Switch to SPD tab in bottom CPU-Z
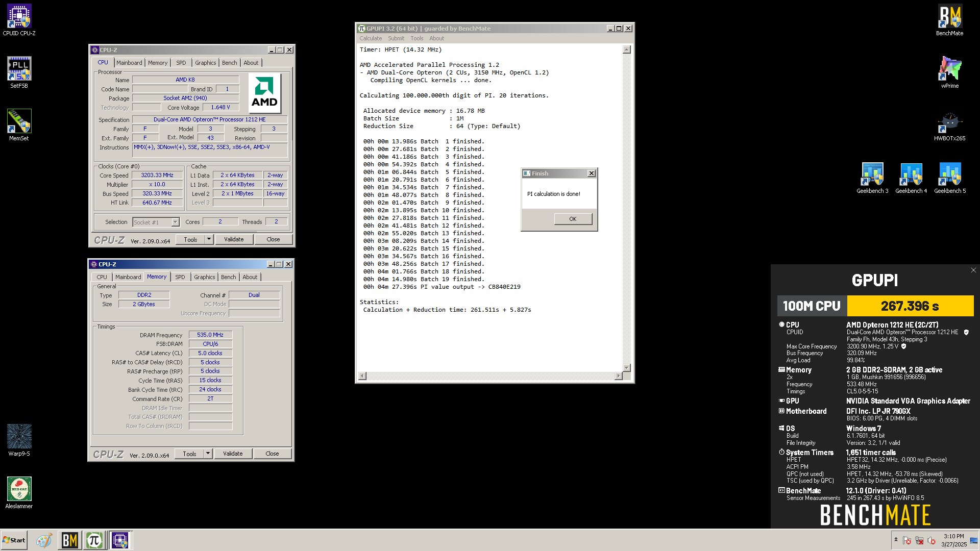 tap(180, 277)
